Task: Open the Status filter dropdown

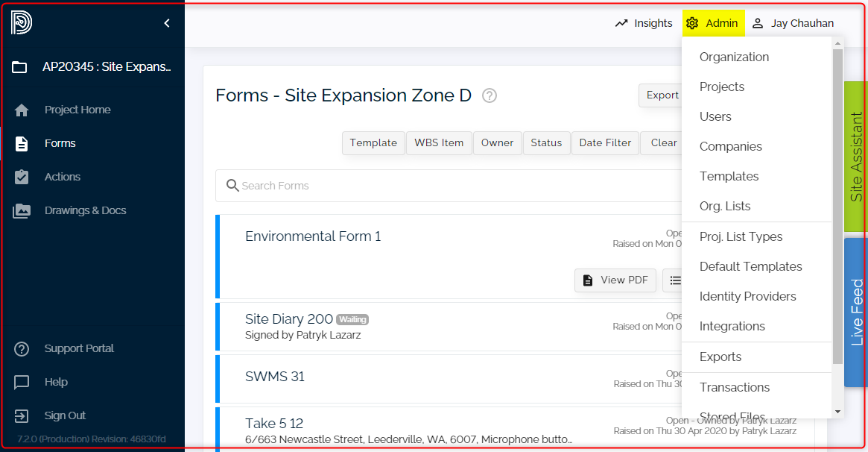Action: coord(546,143)
